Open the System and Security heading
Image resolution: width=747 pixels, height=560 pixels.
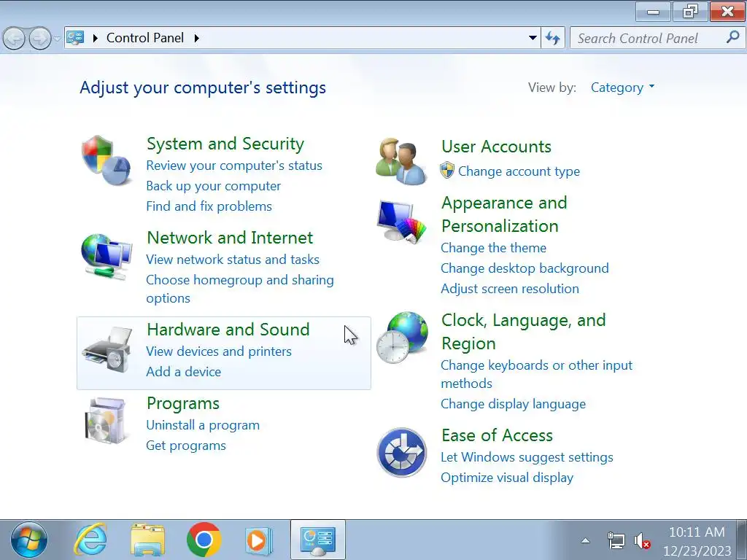(x=225, y=144)
